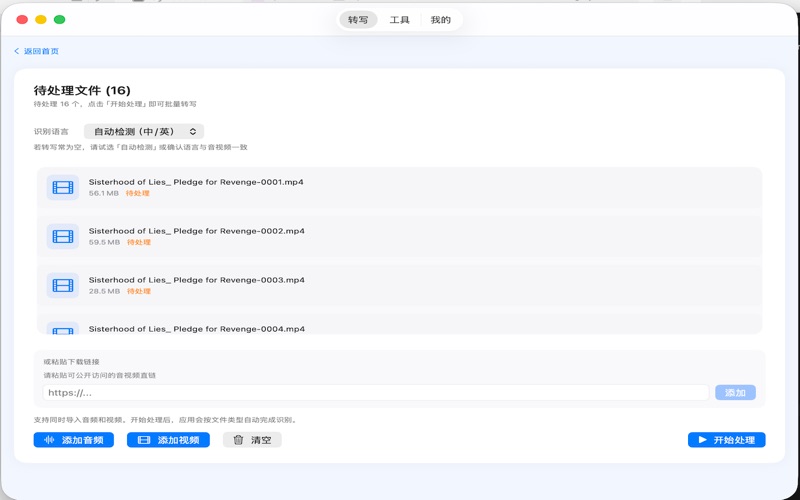Click 开始处理 to start processing
The width and height of the screenshot is (800, 500).
point(727,440)
